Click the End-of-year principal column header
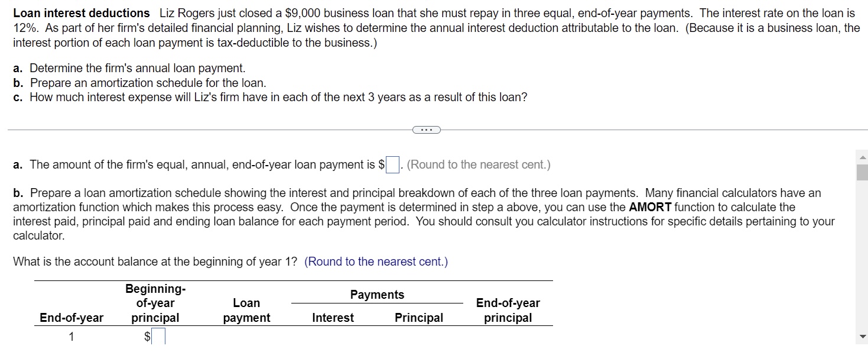This screenshot has width=868, height=352. [x=508, y=310]
